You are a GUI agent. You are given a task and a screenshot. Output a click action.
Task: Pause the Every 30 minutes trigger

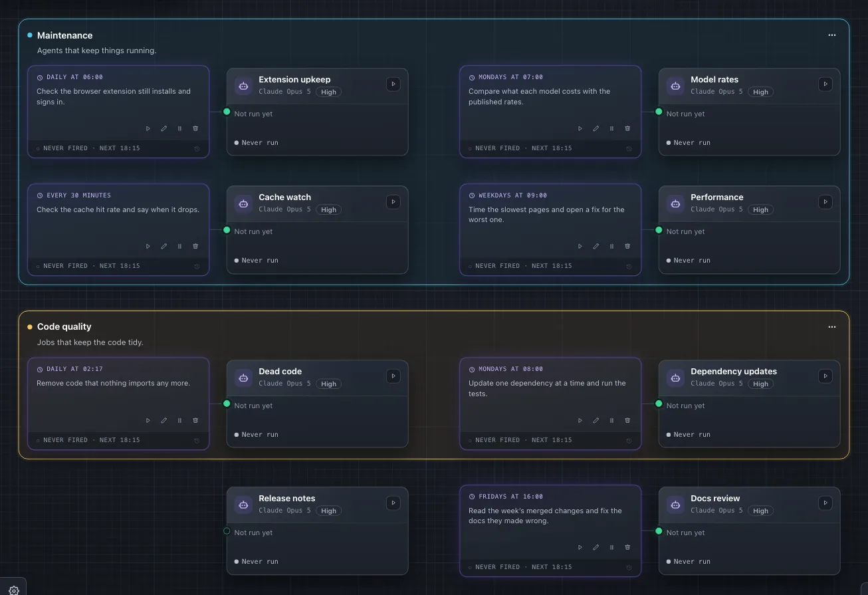pyautogui.click(x=179, y=246)
